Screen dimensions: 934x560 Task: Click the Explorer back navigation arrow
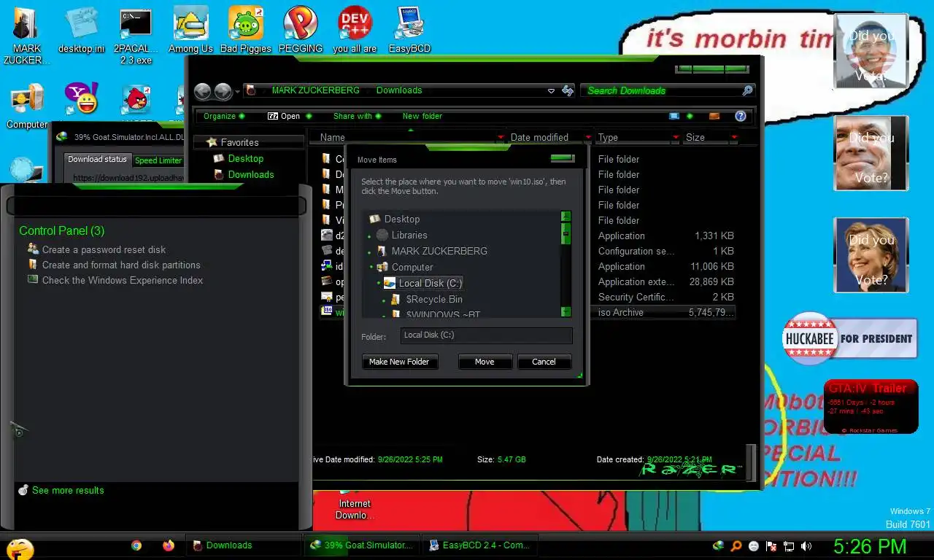point(203,91)
